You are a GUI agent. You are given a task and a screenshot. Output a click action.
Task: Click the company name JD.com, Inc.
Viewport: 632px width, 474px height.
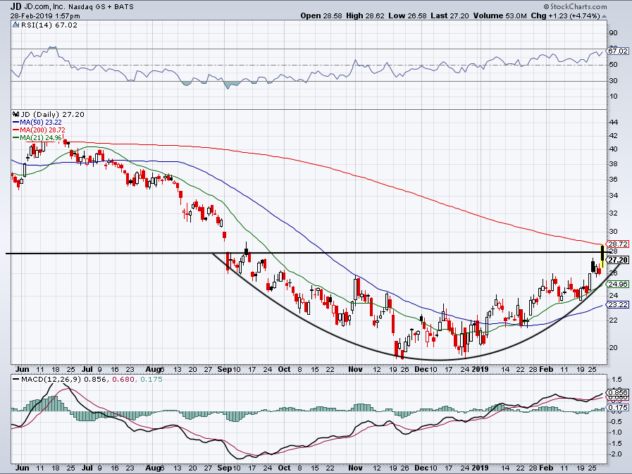(43, 7)
